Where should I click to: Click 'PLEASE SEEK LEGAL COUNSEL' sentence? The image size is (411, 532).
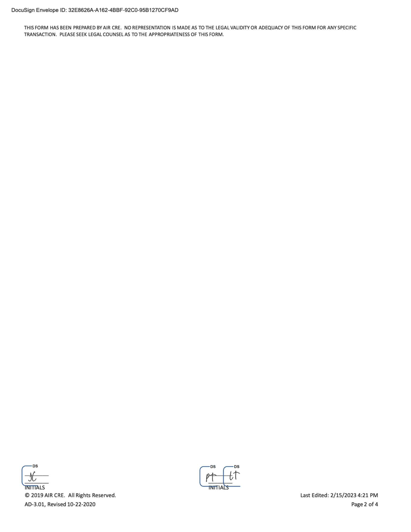pyautogui.click(x=141, y=35)
